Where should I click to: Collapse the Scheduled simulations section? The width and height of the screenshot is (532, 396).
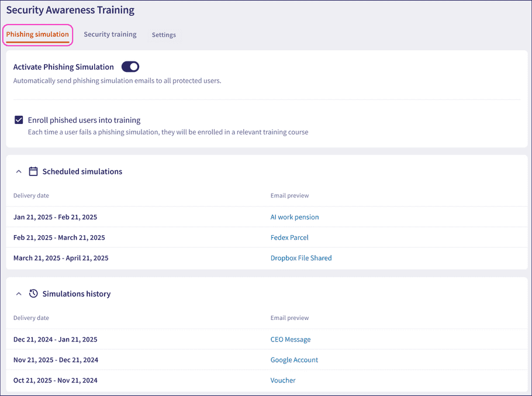(18, 171)
